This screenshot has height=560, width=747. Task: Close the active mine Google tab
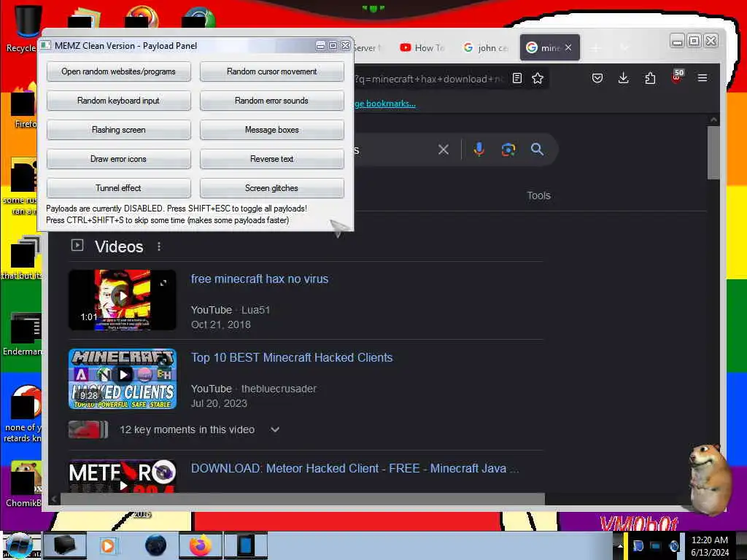pos(568,47)
